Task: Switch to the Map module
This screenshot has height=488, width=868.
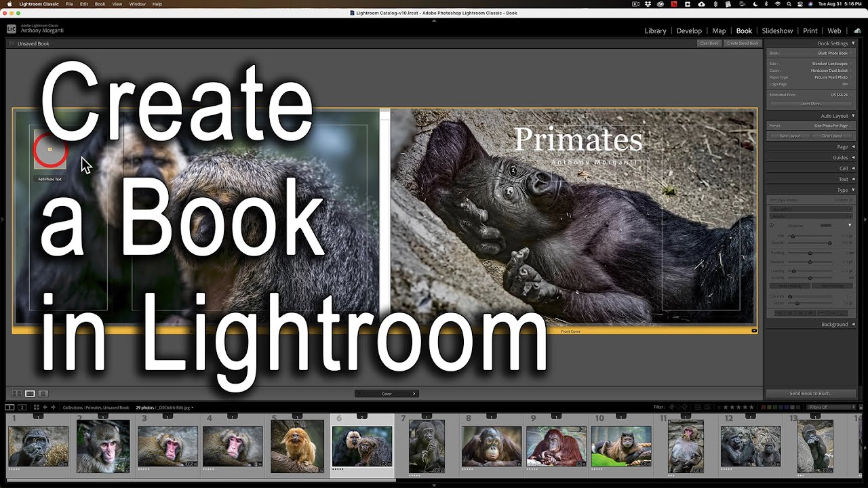Action: tap(719, 30)
